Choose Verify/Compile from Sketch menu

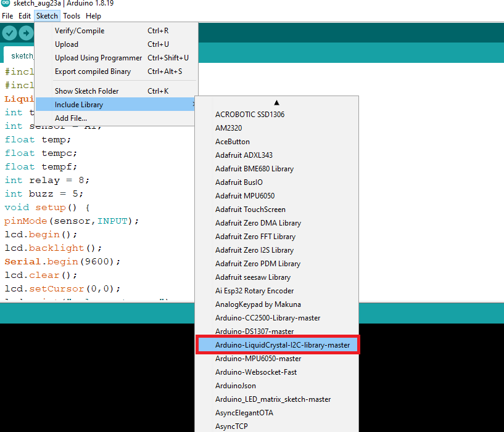(116, 31)
